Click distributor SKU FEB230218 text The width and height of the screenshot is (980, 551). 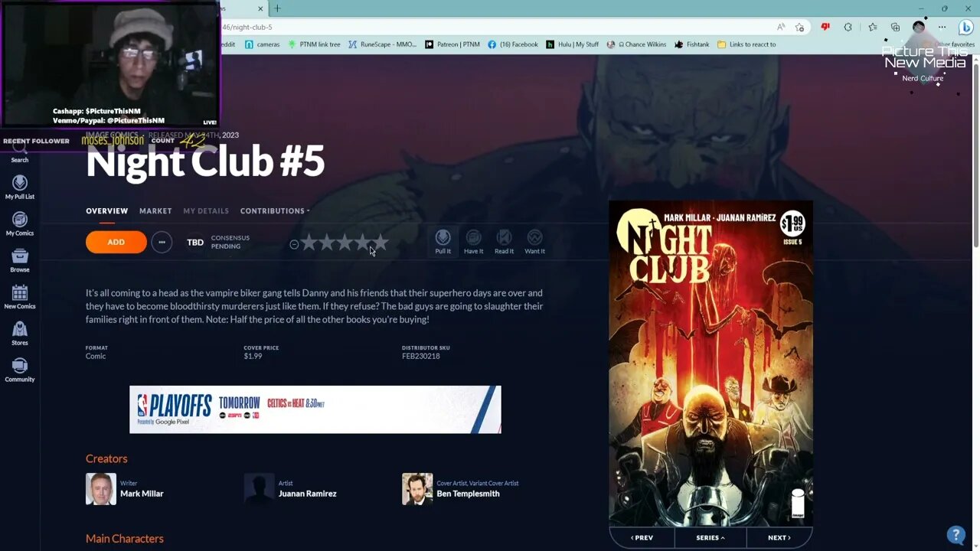pyautogui.click(x=421, y=356)
